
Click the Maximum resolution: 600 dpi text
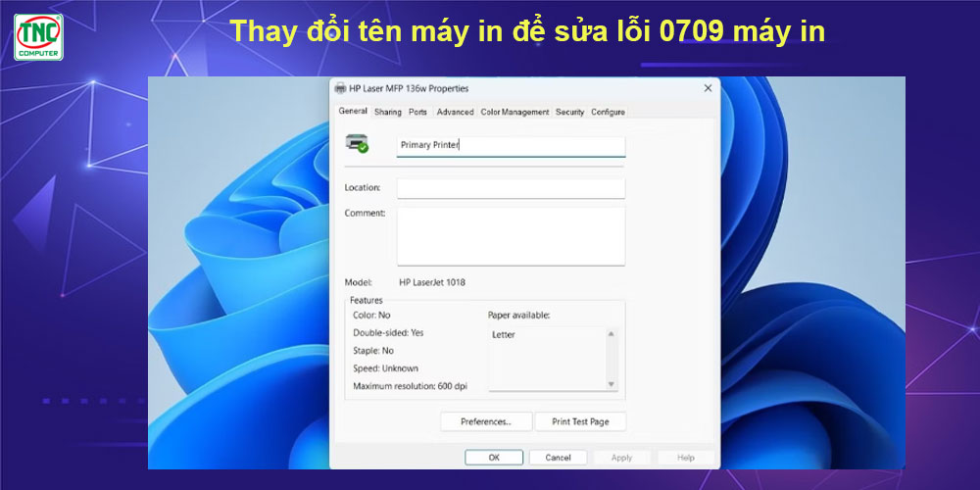click(x=410, y=386)
